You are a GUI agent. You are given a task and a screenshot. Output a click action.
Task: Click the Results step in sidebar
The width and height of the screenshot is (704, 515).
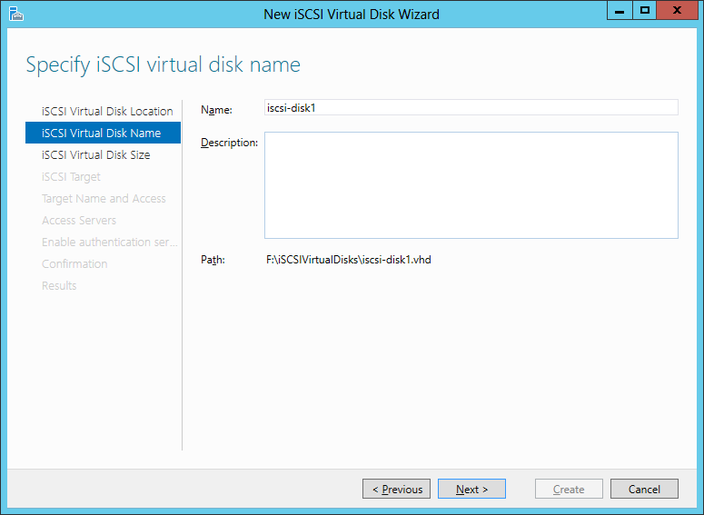click(x=59, y=286)
